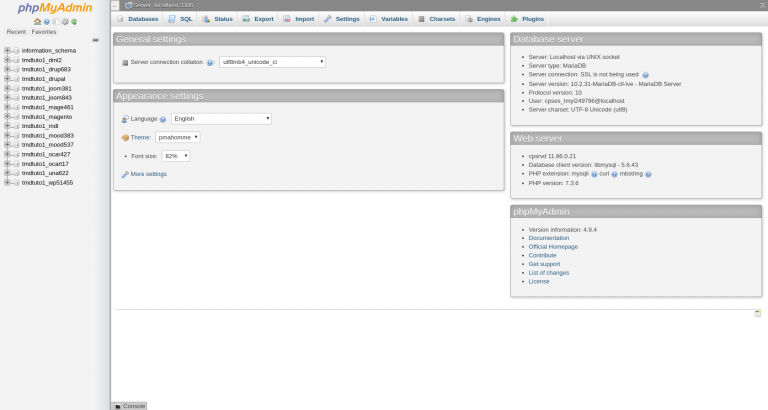Open the Theme dropdown showing pmahomme
This screenshot has height=410, width=768.
click(177, 137)
